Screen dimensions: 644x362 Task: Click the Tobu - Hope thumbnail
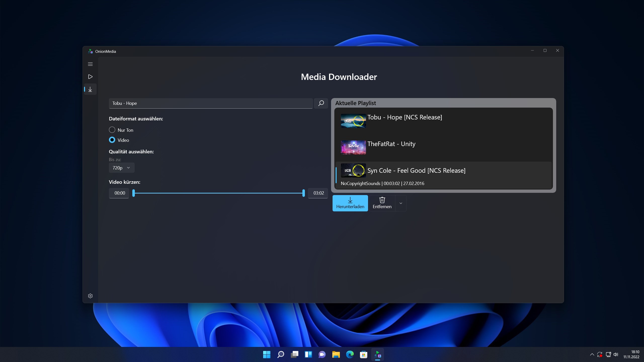click(353, 121)
